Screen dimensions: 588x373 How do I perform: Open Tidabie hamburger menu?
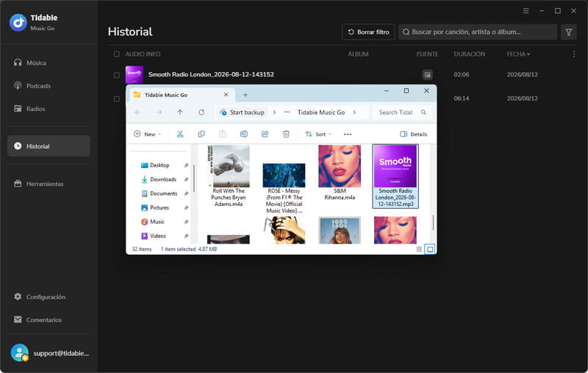point(526,11)
